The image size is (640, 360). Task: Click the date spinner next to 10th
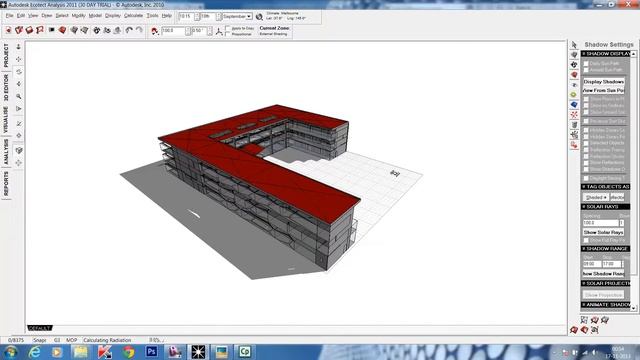pos(219,16)
